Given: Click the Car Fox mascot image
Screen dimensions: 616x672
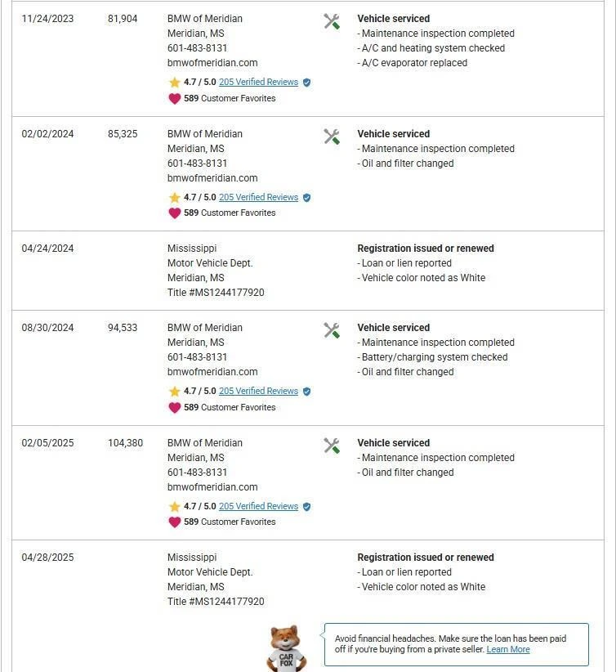Looking at the screenshot, I should coord(286,648).
